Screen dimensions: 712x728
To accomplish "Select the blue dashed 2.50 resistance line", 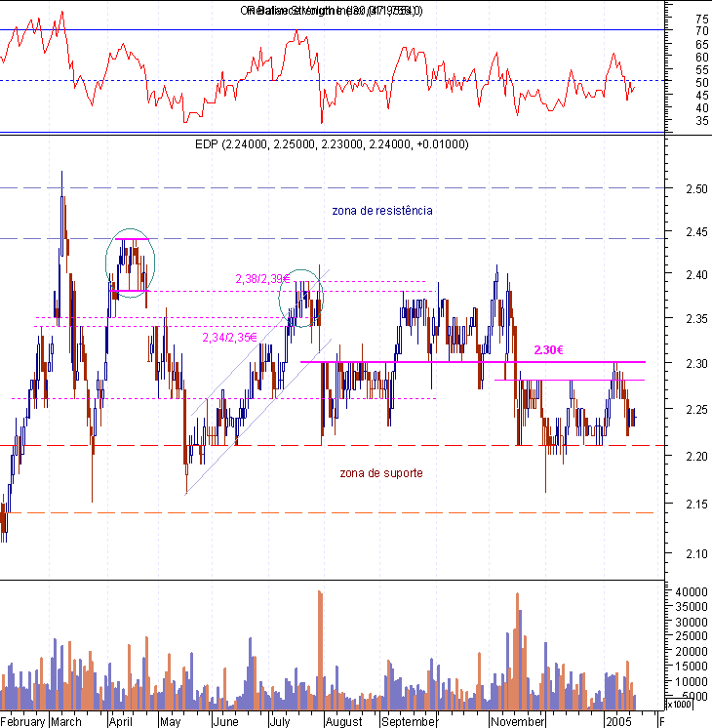I will 332,188.
